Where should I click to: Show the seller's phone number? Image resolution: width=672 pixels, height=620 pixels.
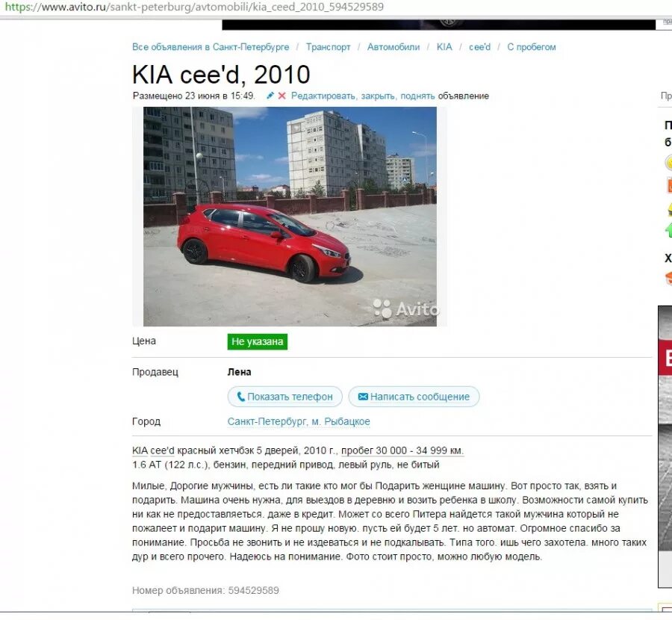click(285, 397)
